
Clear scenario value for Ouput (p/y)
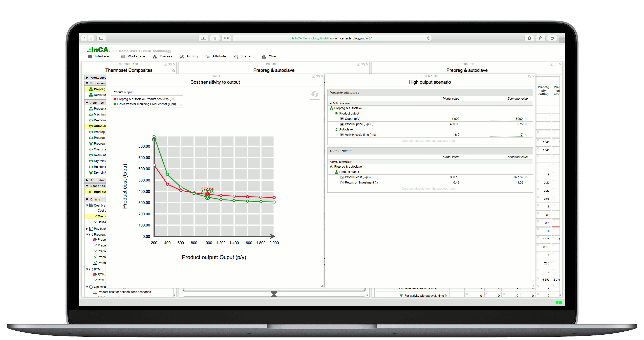click(526, 119)
